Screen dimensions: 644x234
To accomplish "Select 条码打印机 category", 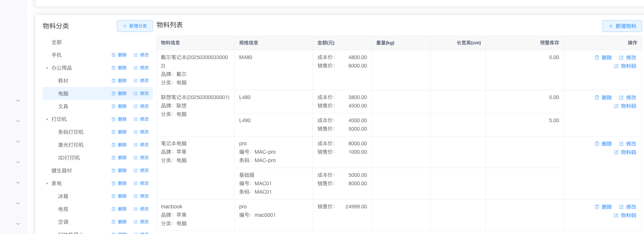I will [x=71, y=132].
